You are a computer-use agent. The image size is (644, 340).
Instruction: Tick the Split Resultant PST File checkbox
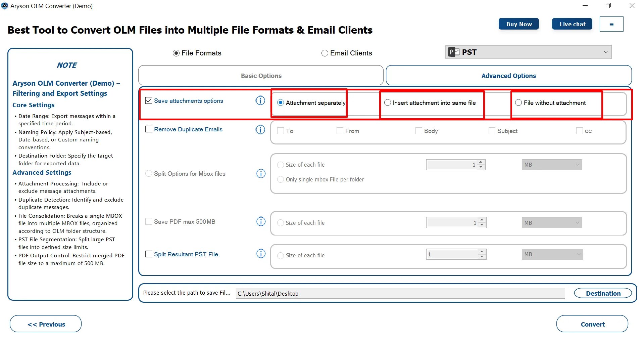(x=149, y=254)
